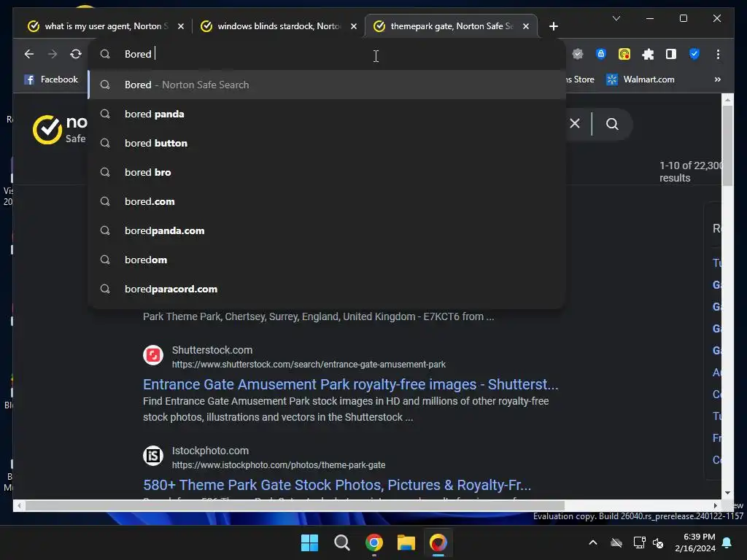Click the yellow Norton extension icon
The width and height of the screenshot is (747, 560).
coord(624,54)
